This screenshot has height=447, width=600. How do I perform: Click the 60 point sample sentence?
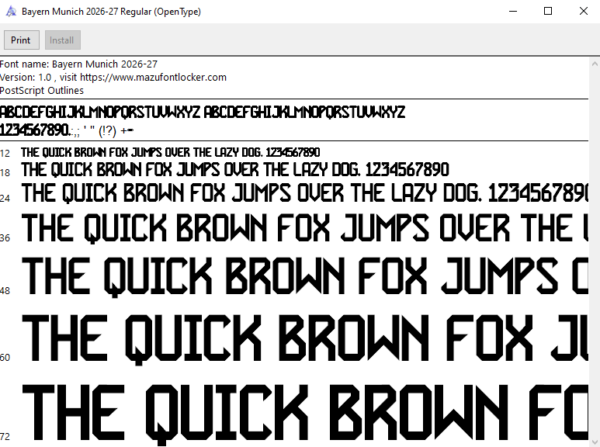pos(305,339)
